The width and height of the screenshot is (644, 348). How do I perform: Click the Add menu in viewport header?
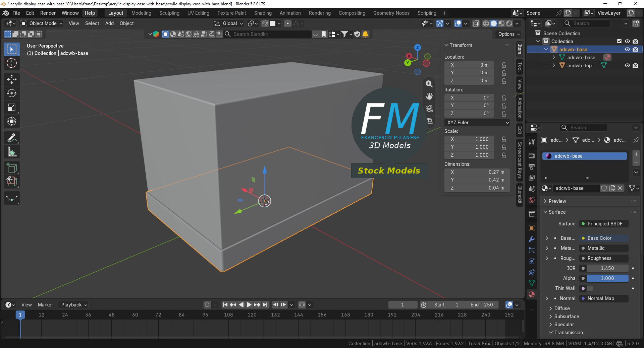point(109,23)
